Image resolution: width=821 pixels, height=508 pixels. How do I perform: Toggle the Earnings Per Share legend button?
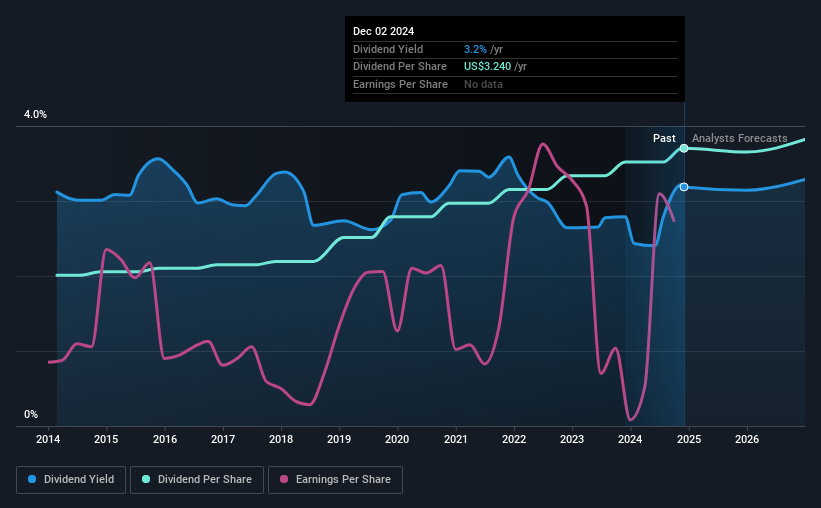(x=335, y=480)
